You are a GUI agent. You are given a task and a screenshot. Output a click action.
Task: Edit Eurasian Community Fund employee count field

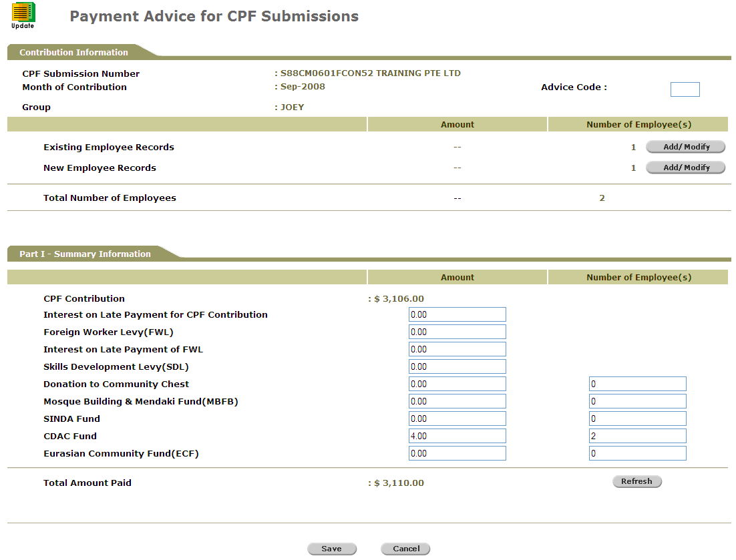(x=637, y=453)
